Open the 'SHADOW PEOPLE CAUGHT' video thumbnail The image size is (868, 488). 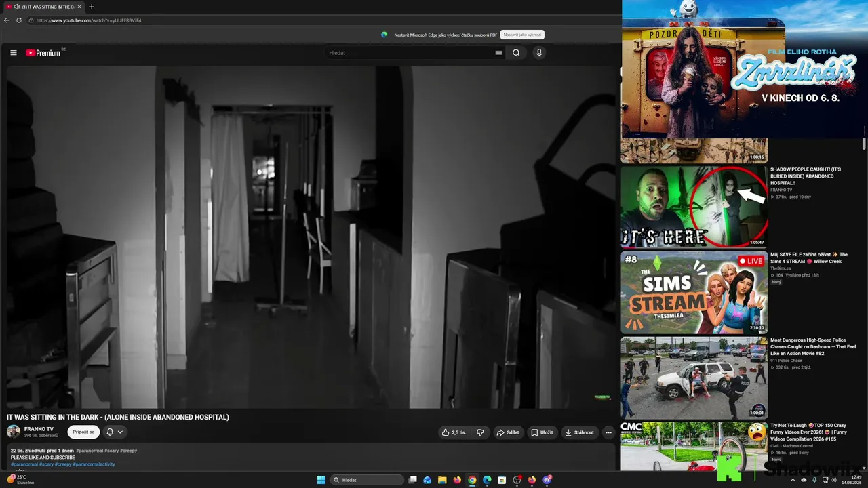(x=694, y=207)
